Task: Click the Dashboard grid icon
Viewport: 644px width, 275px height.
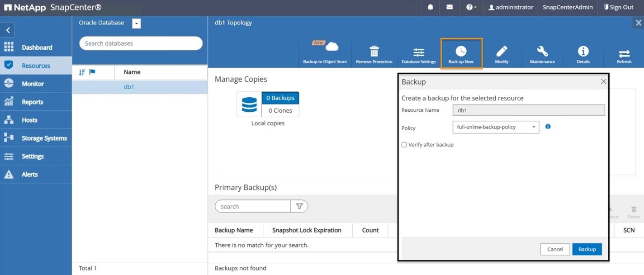Action: click(9, 47)
